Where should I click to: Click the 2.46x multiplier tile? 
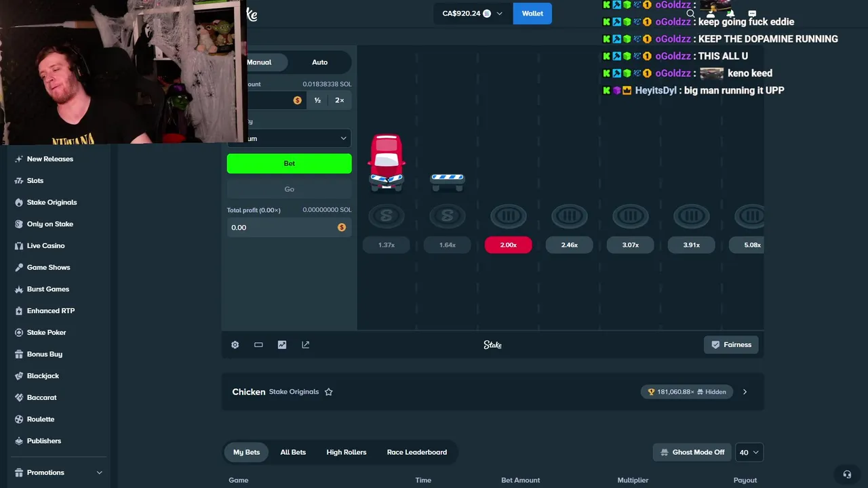pos(570,245)
